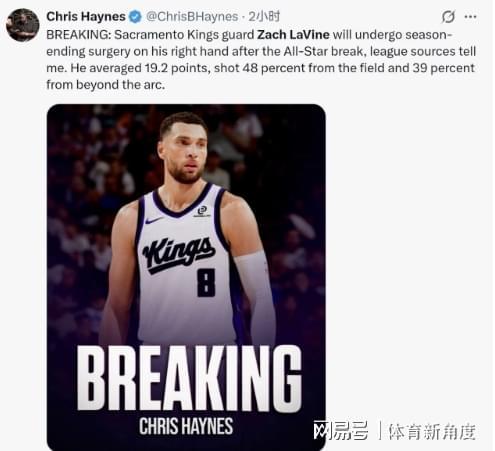Open the three-dot more options menu
This screenshot has height=451, width=495.
(470, 17)
